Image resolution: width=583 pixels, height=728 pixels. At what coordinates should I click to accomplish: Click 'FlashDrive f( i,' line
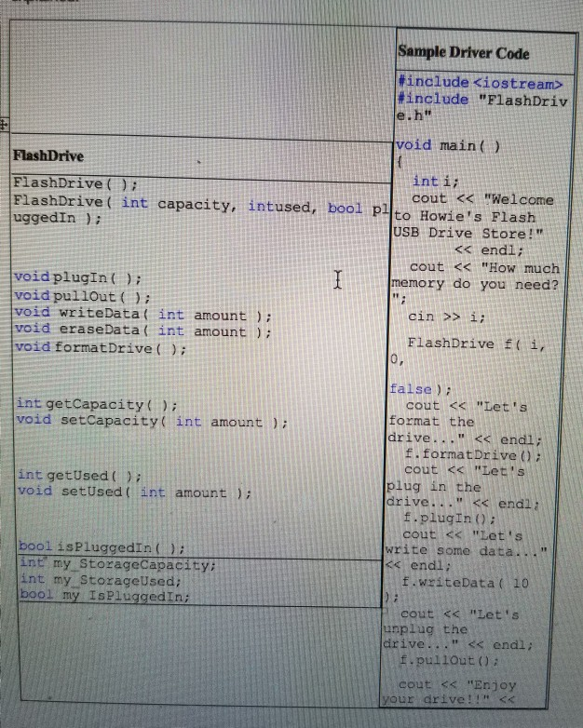click(x=476, y=344)
